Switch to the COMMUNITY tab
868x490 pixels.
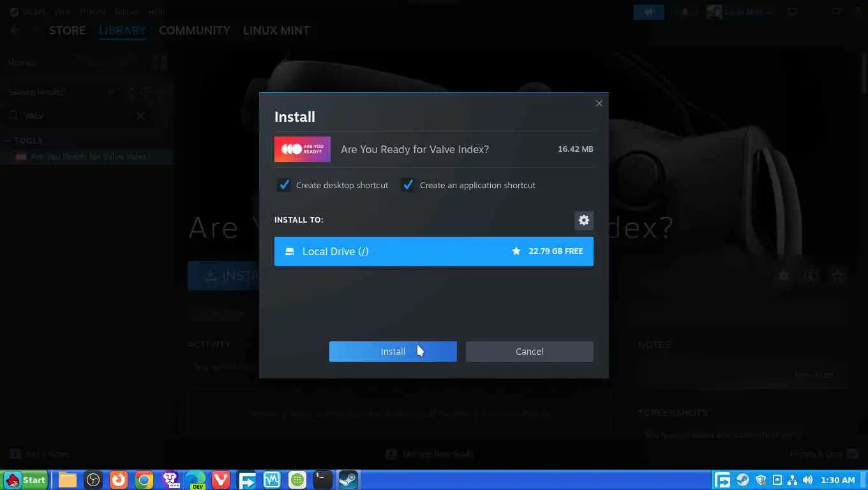point(194,31)
